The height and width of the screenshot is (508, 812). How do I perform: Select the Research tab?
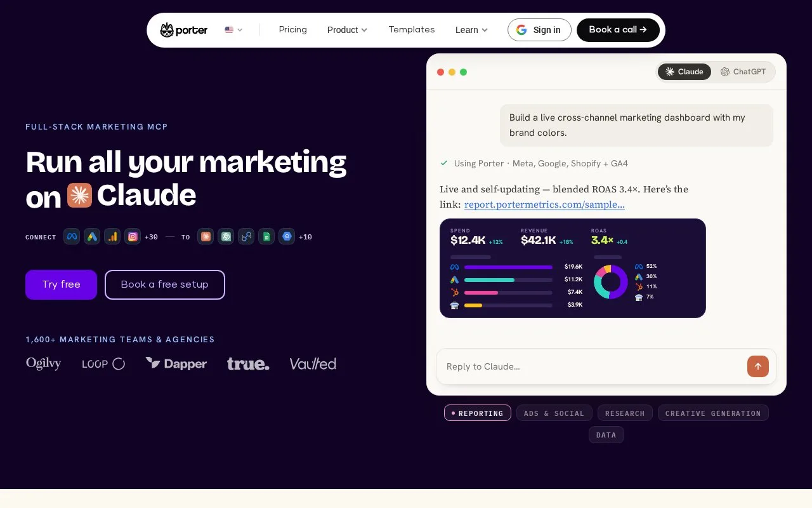click(625, 413)
